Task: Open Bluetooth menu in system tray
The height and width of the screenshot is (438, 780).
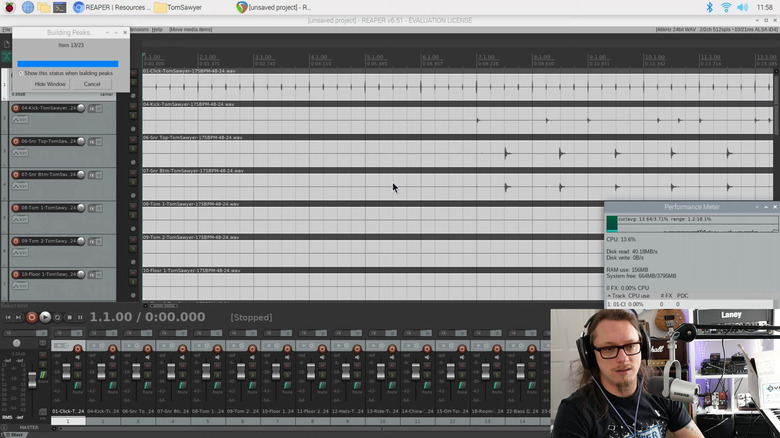Action: [x=710, y=7]
